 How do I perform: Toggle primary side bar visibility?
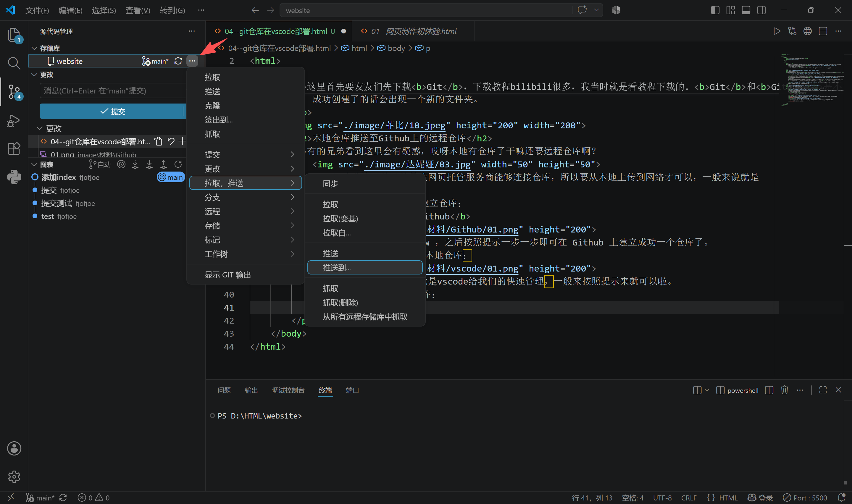pyautogui.click(x=715, y=10)
